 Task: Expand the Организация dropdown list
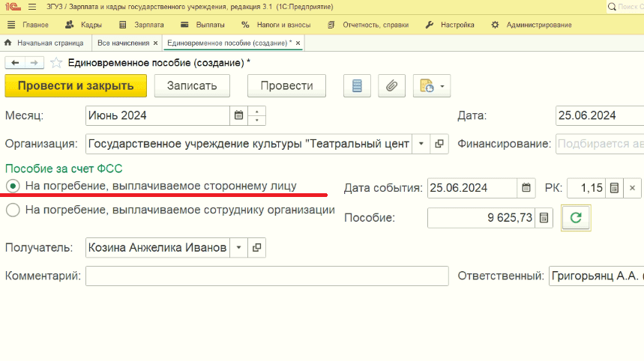point(421,144)
